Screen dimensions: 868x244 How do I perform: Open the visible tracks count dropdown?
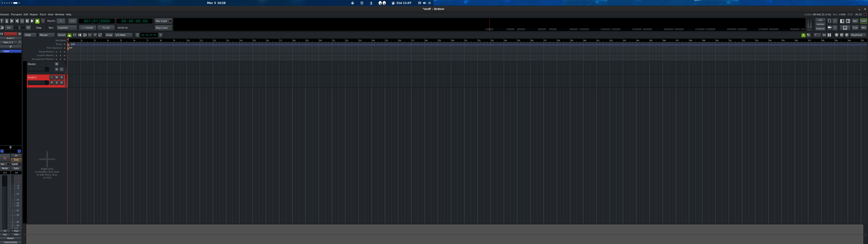coord(817,35)
